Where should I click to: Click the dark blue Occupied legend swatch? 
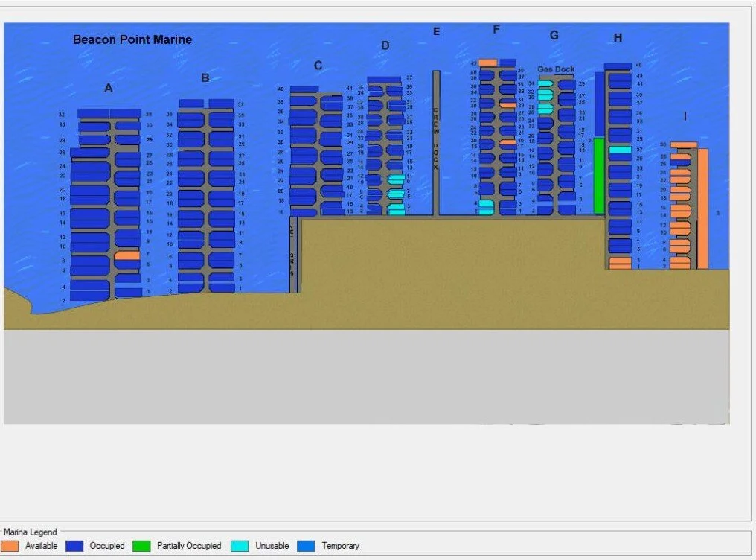[74, 546]
